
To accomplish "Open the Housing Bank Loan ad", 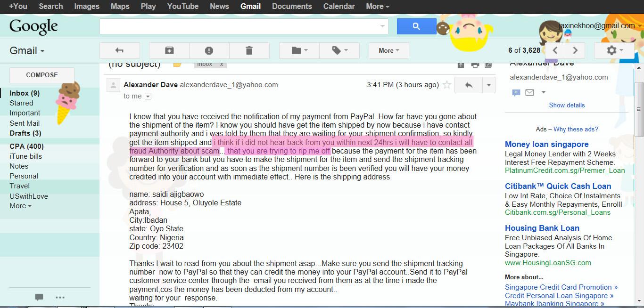I will click(x=542, y=228).
